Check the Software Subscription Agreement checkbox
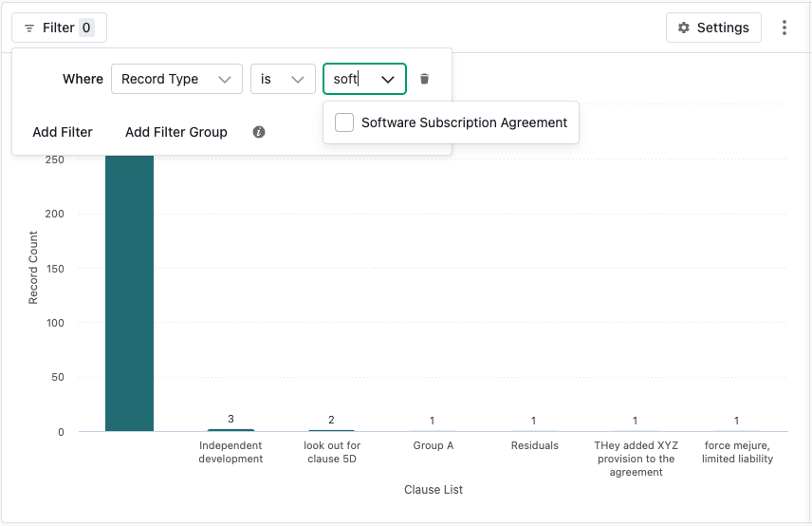The width and height of the screenshot is (812, 526). click(x=344, y=122)
